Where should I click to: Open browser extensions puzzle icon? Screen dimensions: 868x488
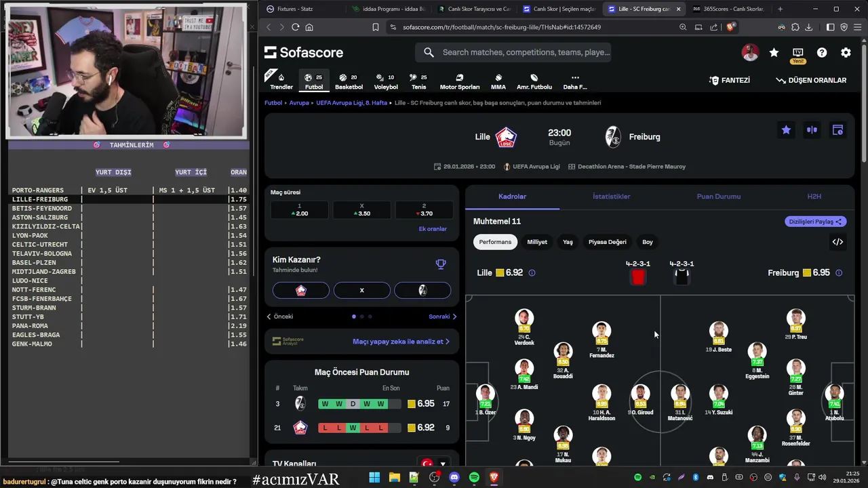795,27
